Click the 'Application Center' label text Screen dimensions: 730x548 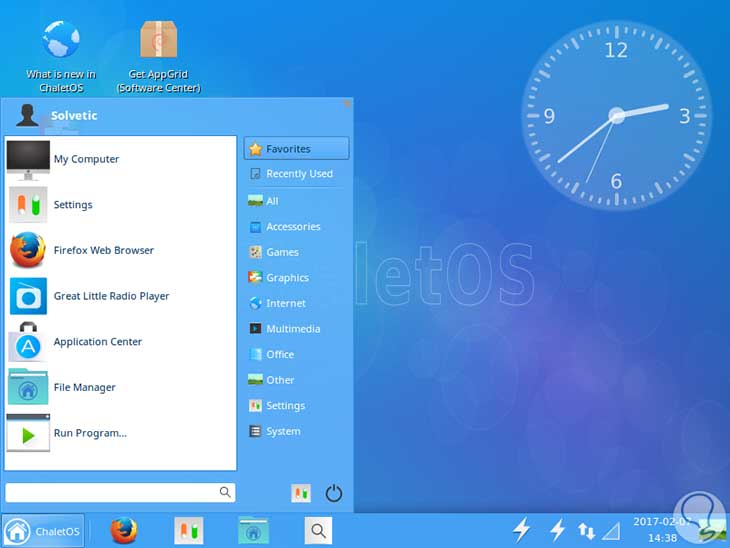click(x=98, y=342)
